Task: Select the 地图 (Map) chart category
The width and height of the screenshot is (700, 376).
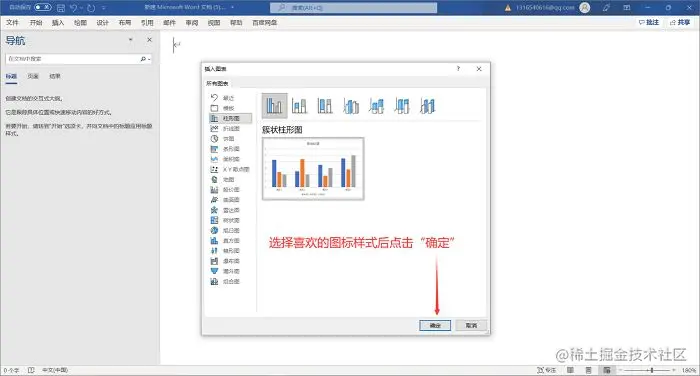Action: tap(230, 180)
